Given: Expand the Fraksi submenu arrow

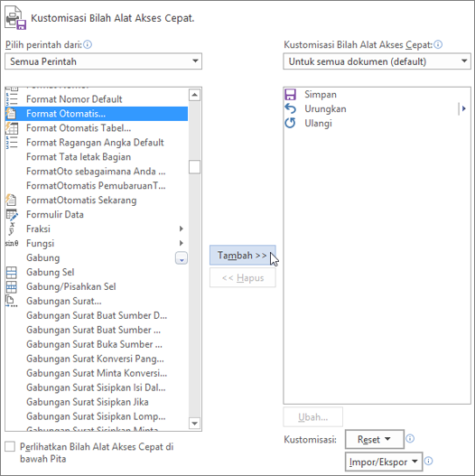Looking at the screenshot, I should tap(182, 229).
